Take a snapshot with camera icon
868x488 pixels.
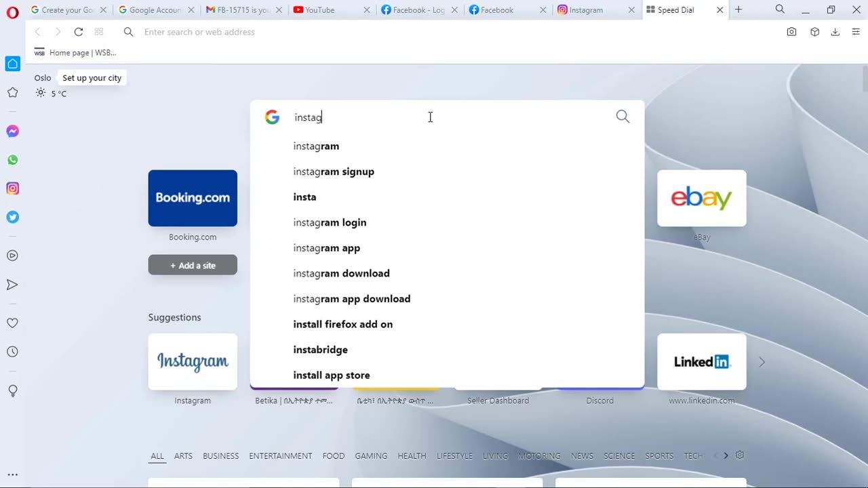(x=791, y=32)
